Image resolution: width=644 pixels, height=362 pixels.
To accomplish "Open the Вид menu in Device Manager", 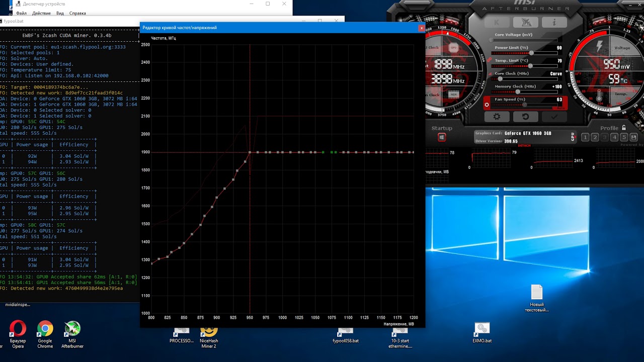I will pyautogui.click(x=60, y=13).
